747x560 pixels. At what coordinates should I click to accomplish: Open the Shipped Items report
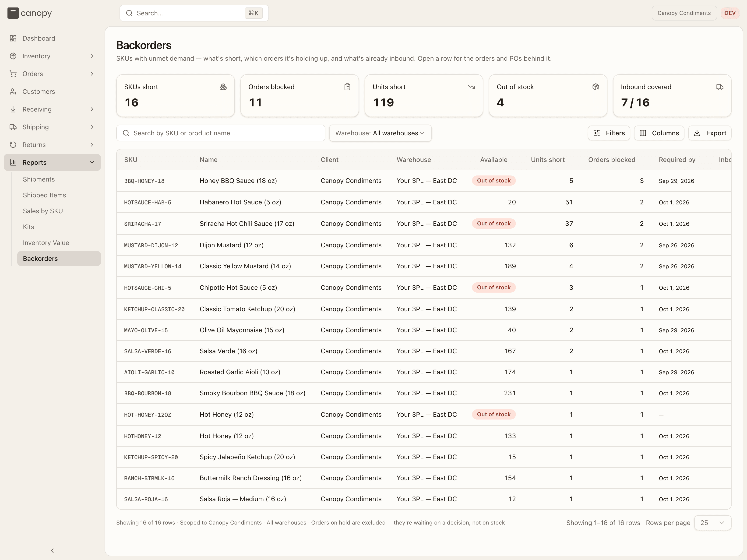click(59, 195)
